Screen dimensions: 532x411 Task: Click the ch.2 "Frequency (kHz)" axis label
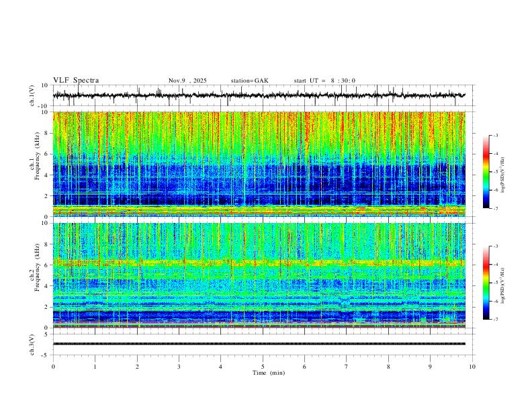coord(37,267)
